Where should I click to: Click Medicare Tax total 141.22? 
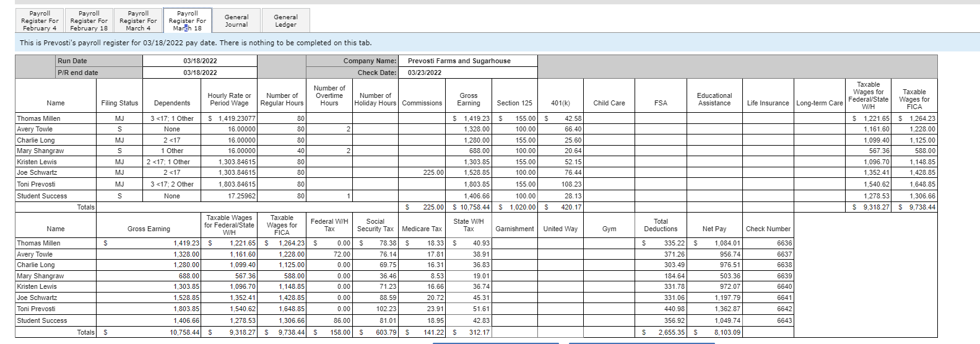point(433,332)
